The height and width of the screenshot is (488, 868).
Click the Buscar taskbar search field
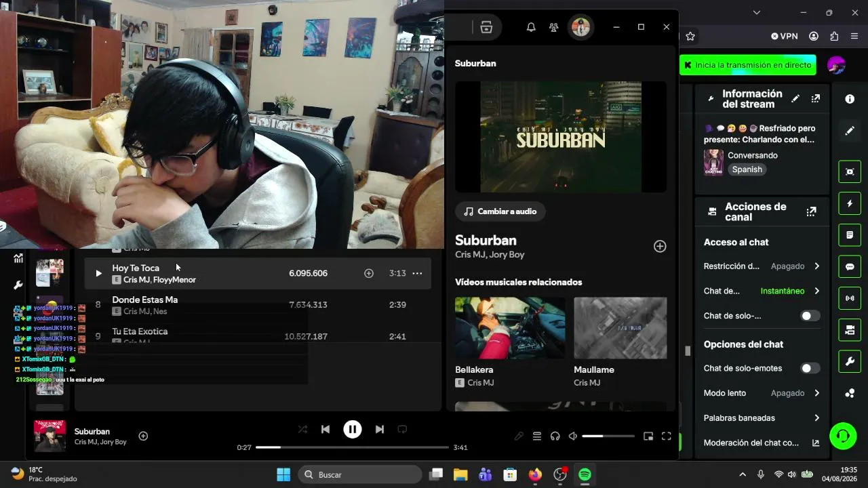coord(360,474)
